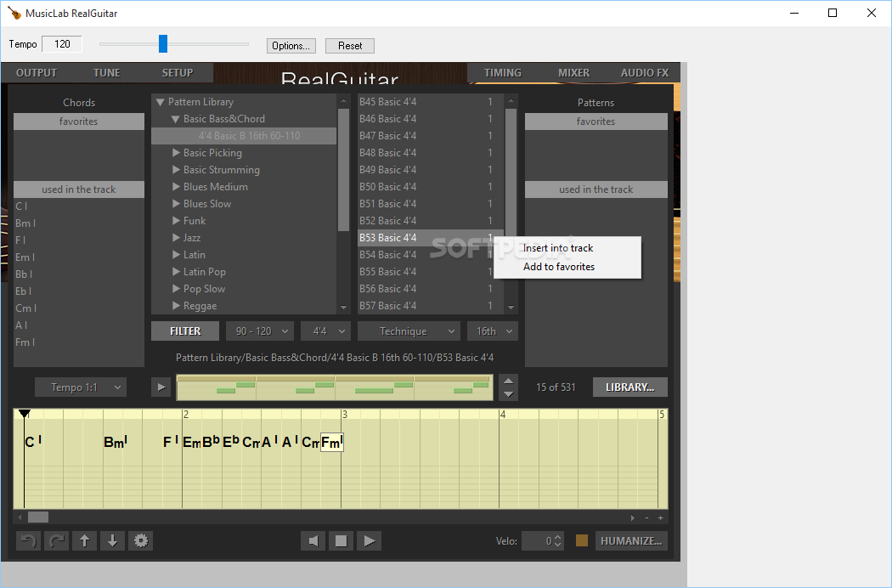Select the Eb I chord in used list

pyautogui.click(x=78, y=291)
